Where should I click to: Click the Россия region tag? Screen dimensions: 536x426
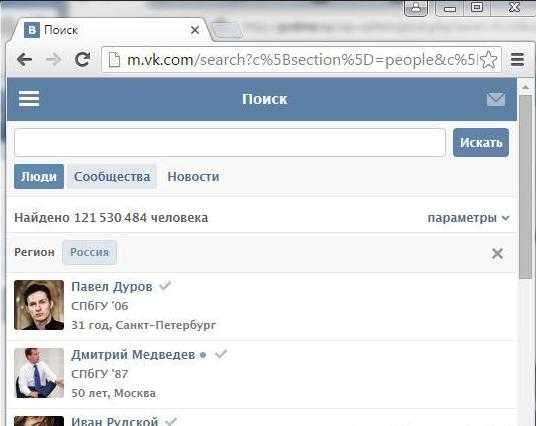click(90, 252)
